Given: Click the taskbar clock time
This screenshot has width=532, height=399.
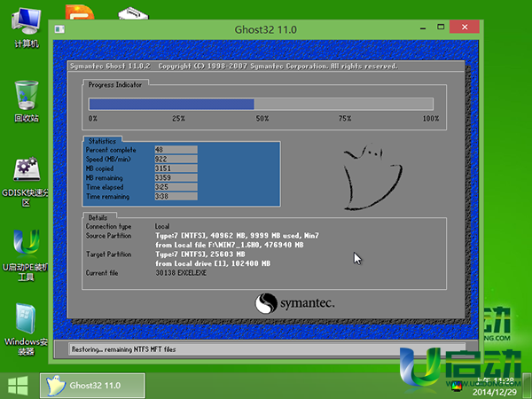Looking at the screenshot, I should pos(496,380).
